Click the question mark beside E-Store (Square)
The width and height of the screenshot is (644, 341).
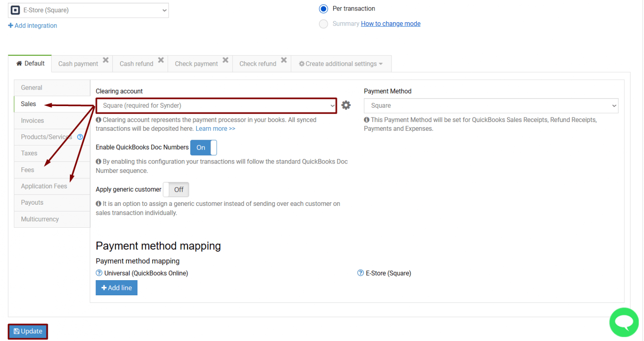(x=360, y=273)
